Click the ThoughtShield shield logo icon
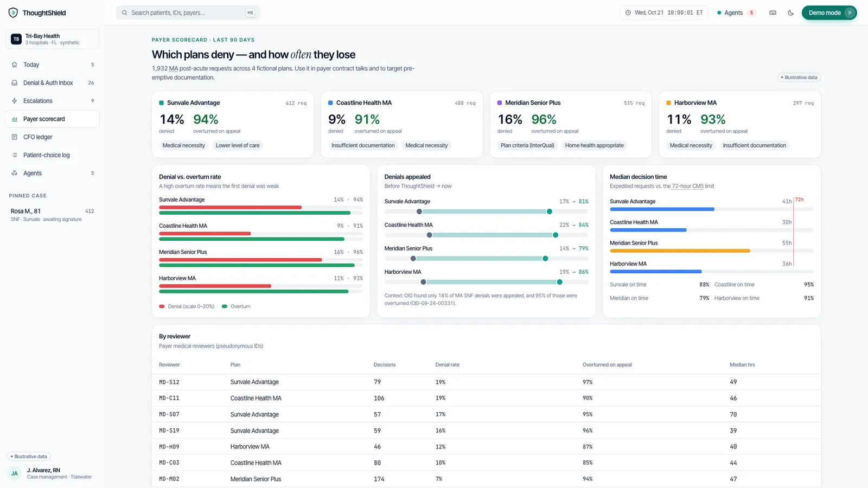Image resolution: width=868 pixels, height=488 pixels. (x=13, y=12)
